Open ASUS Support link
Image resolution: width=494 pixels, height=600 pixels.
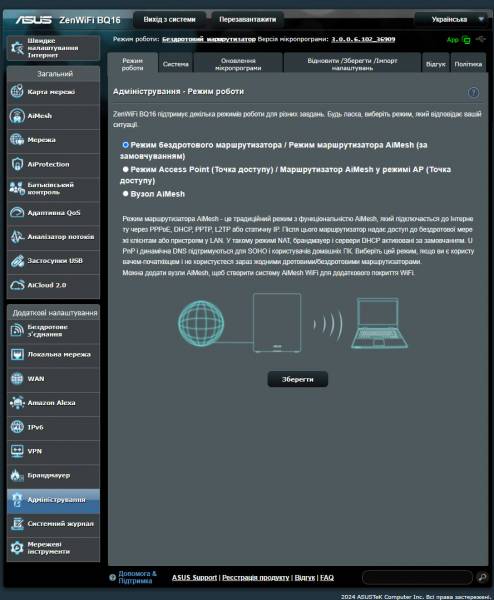(194, 577)
